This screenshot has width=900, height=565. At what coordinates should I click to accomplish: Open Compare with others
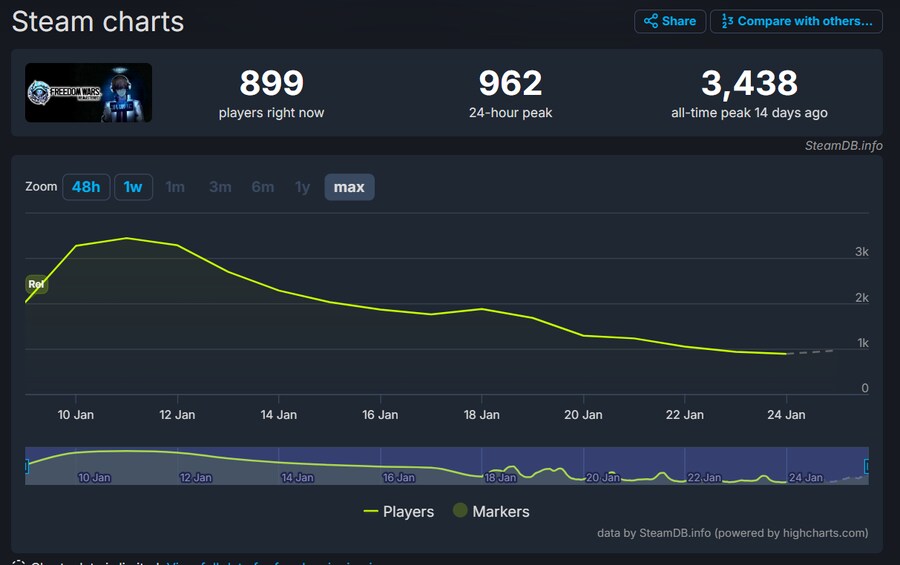[x=796, y=21]
